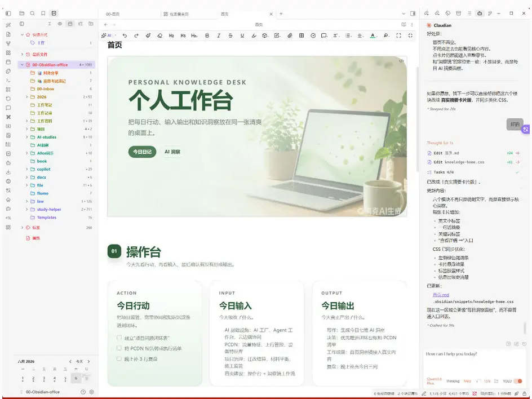Expand the docs folder

(27, 177)
